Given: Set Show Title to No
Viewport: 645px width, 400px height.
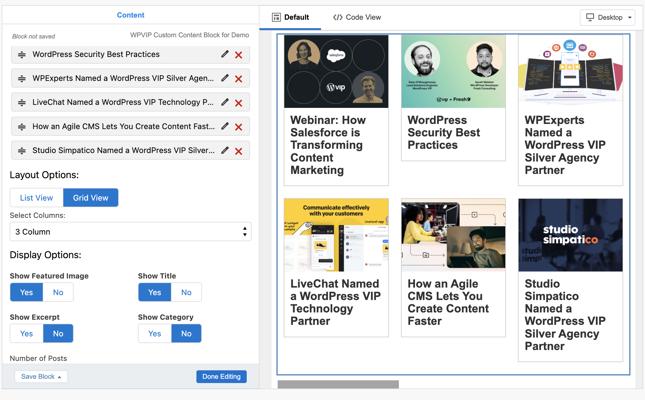Looking at the screenshot, I should [x=186, y=292].
